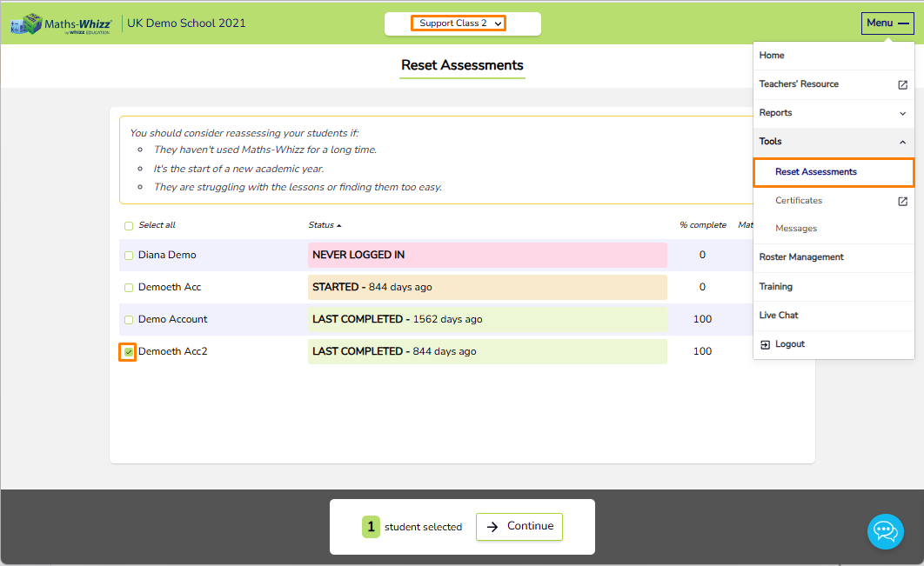Click LAST COMPLETED - 1562 days ago status
The image size is (924, 566).
[x=487, y=319]
